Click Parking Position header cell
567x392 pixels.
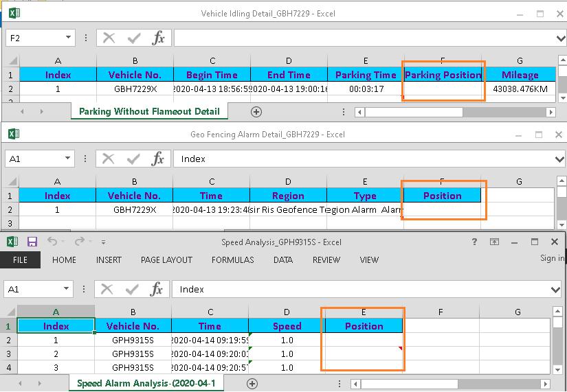click(x=443, y=75)
